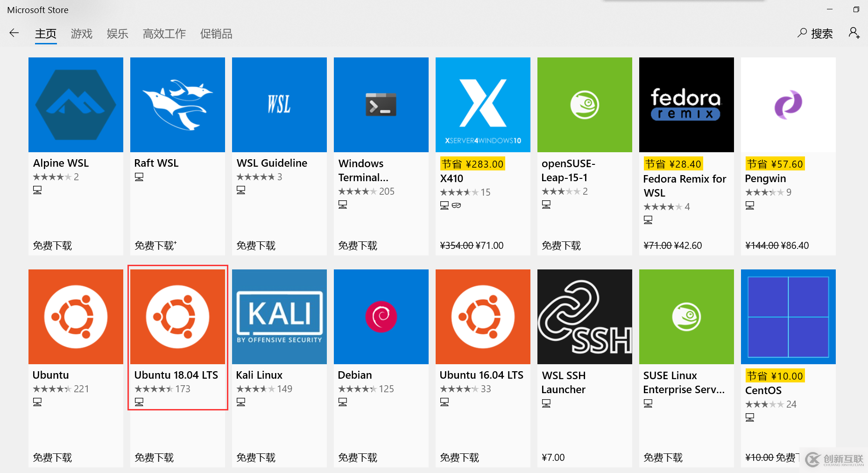Image resolution: width=868 pixels, height=473 pixels.
Task: Click the WSL Guideline title
Action: pos(272,163)
